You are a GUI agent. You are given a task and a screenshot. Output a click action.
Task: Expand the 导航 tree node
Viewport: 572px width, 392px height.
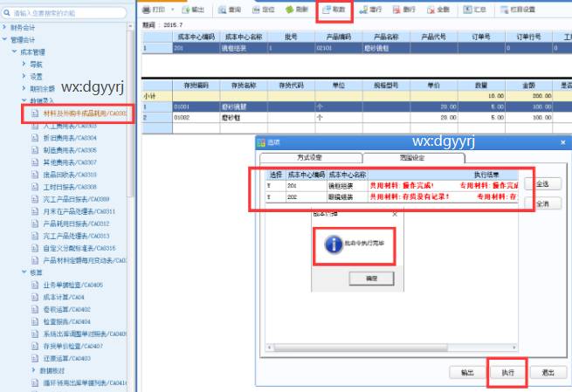(x=24, y=64)
